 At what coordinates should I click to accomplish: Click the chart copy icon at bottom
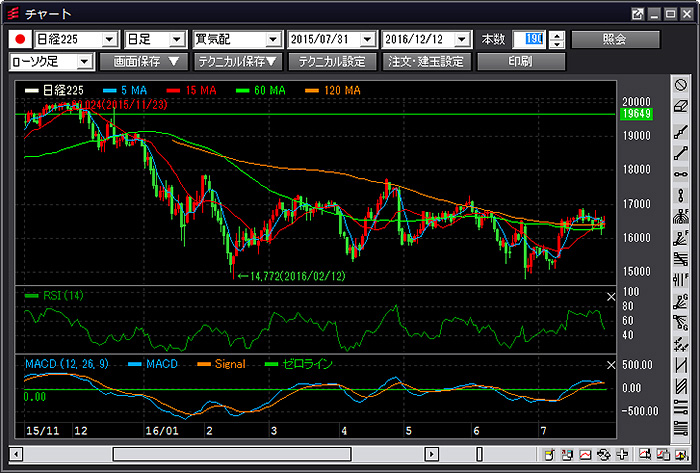click(x=663, y=455)
